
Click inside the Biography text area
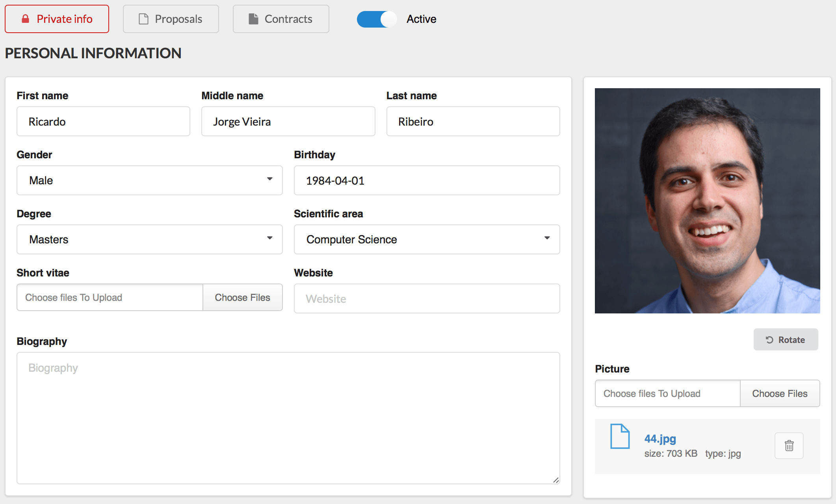tap(288, 417)
